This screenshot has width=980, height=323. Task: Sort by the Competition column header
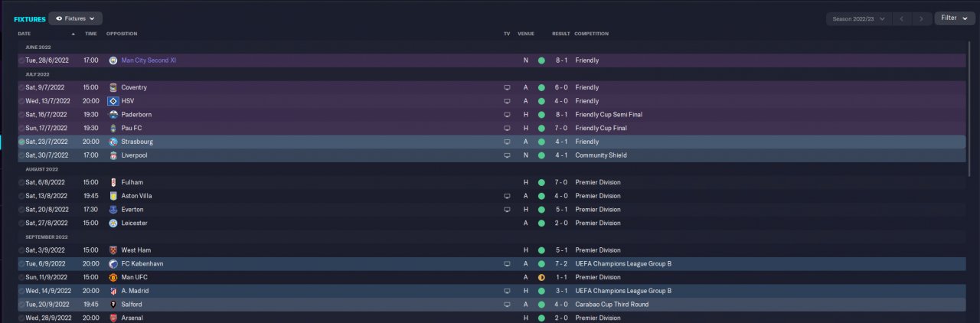coord(592,34)
